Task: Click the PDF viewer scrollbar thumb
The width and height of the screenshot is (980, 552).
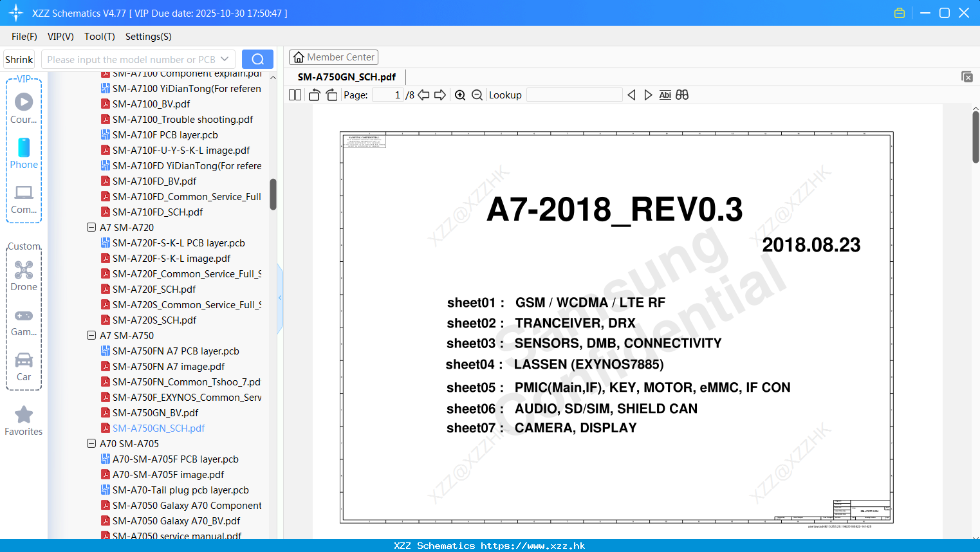Action: [x=975, y=137]
